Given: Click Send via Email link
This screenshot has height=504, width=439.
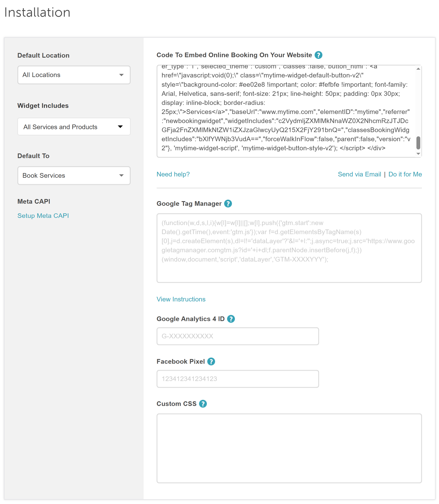Looking at the screenshot, I should 359,174.
